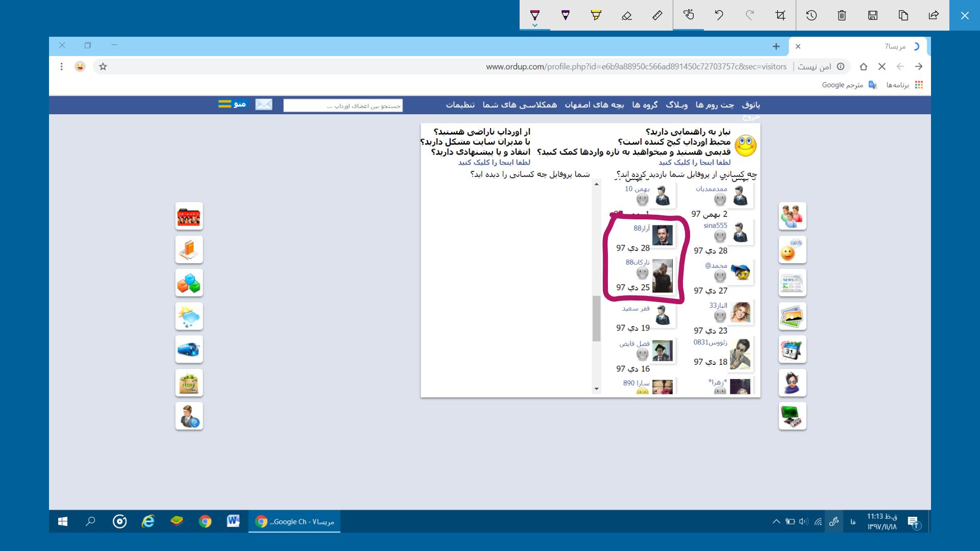Select the ballpoint pen tool
This screenshot has height=551, width=980.
click(534, 15)
